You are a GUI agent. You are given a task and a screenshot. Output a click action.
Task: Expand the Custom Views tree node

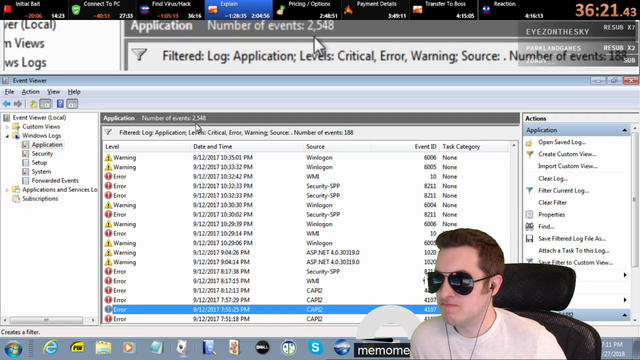pos(7,127)
